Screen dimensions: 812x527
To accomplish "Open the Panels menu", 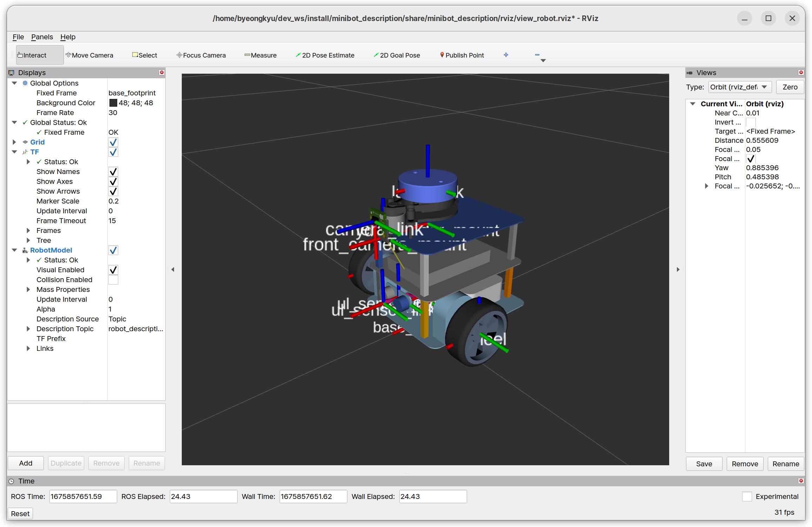I will pyautogui.click(x=42, y=37).
